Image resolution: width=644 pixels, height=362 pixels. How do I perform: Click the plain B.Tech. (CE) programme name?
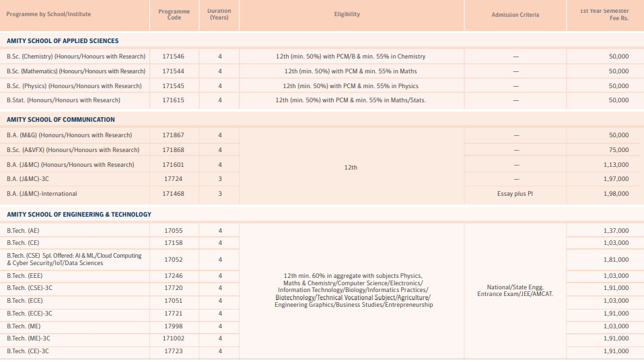click(23, 243)
